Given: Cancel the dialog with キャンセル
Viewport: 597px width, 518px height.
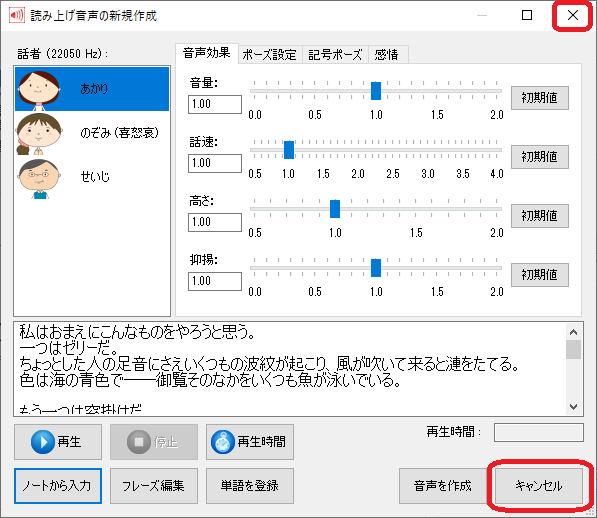Looking at the screenshot, I should pyautogui.click(x=539, y=486).
